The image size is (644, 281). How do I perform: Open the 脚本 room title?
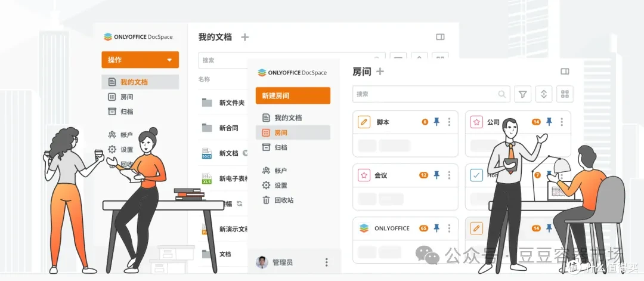point(383,122)
